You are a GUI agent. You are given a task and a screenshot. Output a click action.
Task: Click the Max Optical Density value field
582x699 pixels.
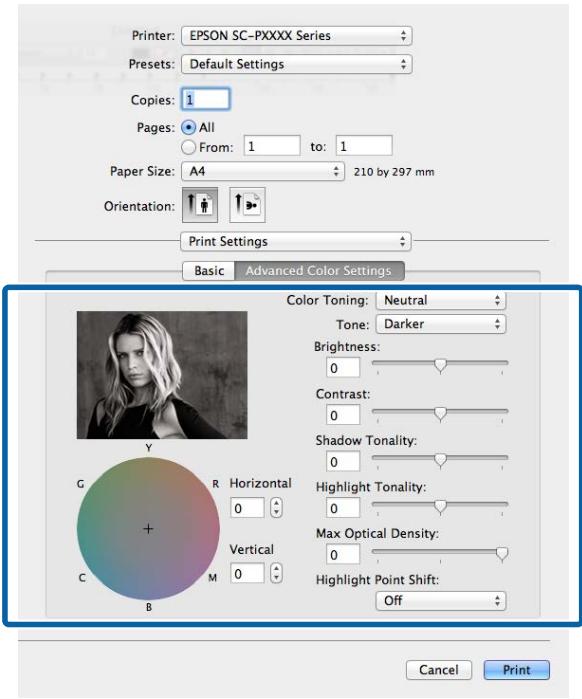(x=343, y=555)
